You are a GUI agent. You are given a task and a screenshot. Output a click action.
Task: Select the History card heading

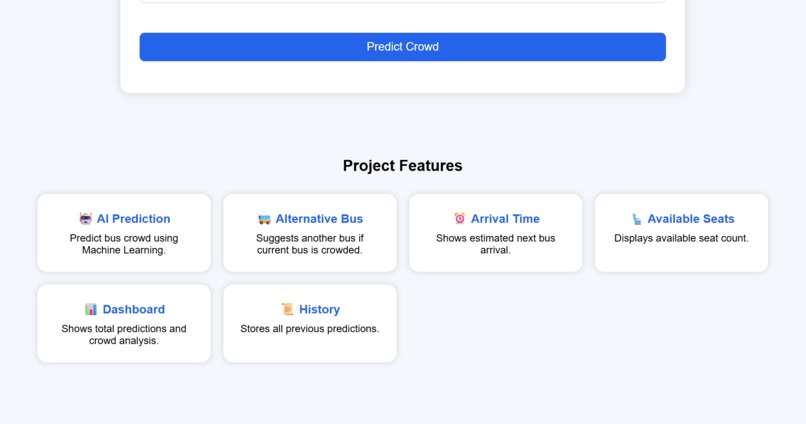[319, 309]
